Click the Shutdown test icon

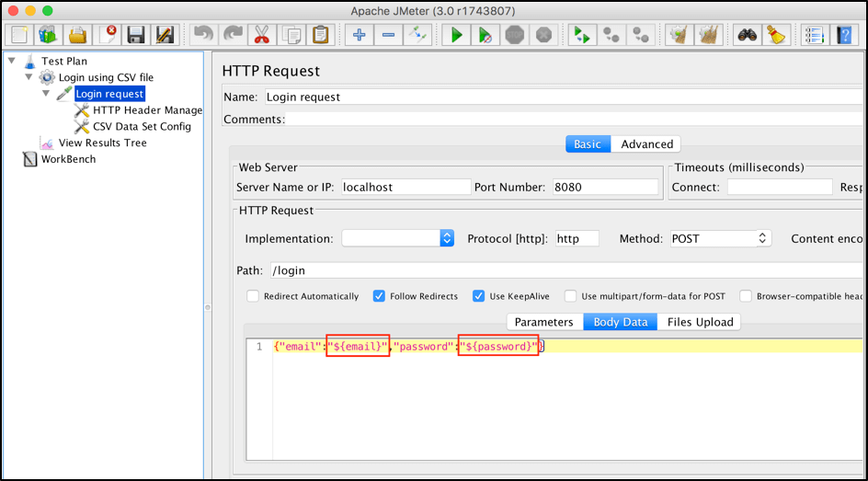click(543, 35)
